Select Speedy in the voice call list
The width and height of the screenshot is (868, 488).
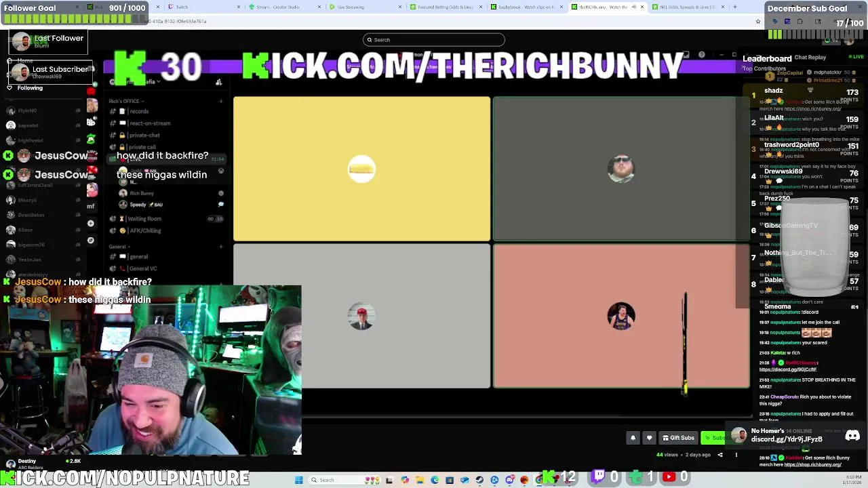click(x=141, y=205)
